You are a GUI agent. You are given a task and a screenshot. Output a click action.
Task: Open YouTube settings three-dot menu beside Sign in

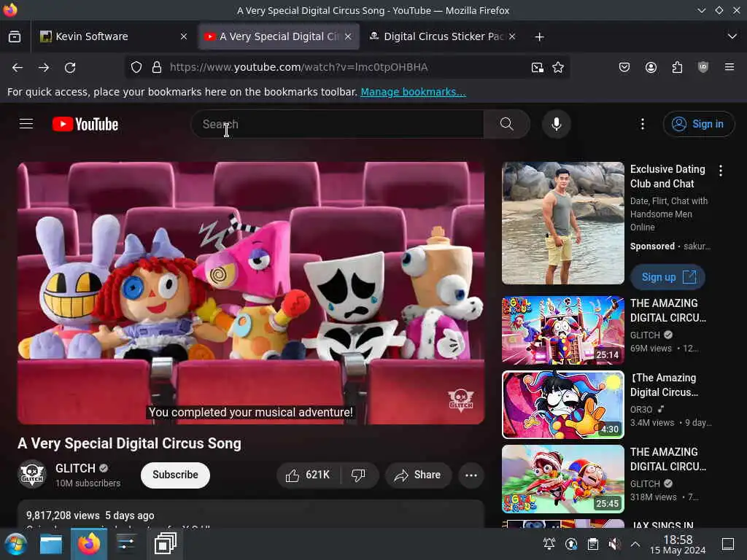(642, 124)
